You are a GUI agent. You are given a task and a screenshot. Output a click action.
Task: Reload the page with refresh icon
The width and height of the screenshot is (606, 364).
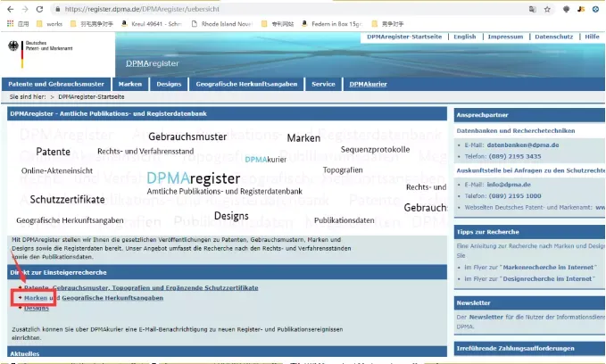click(39, 9)
